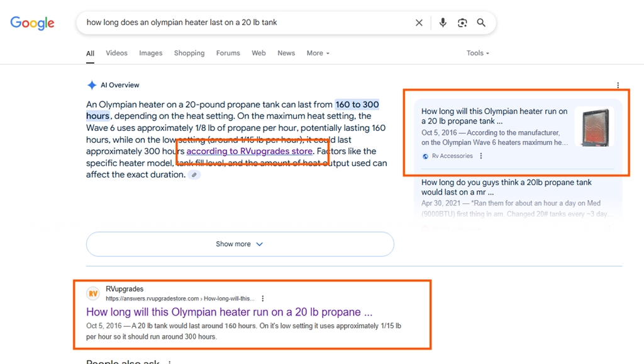Start voice search with the microphone icon

[x=443, y=23]
